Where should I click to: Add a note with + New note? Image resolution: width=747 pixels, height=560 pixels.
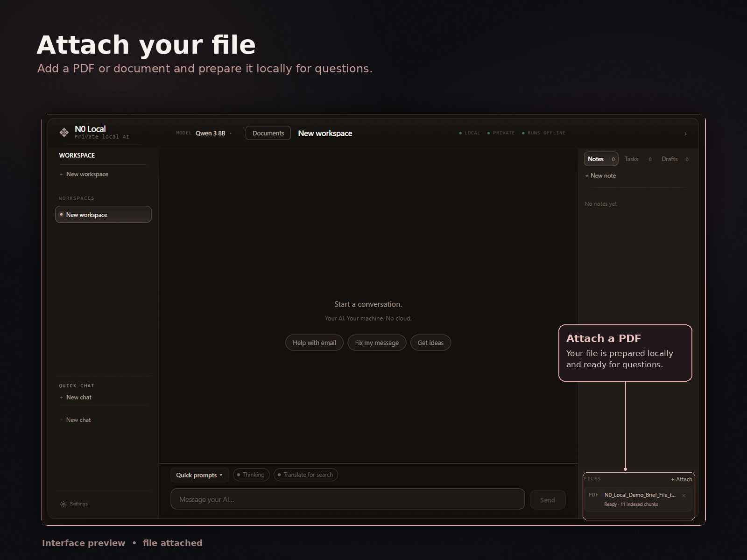point(600,176)
